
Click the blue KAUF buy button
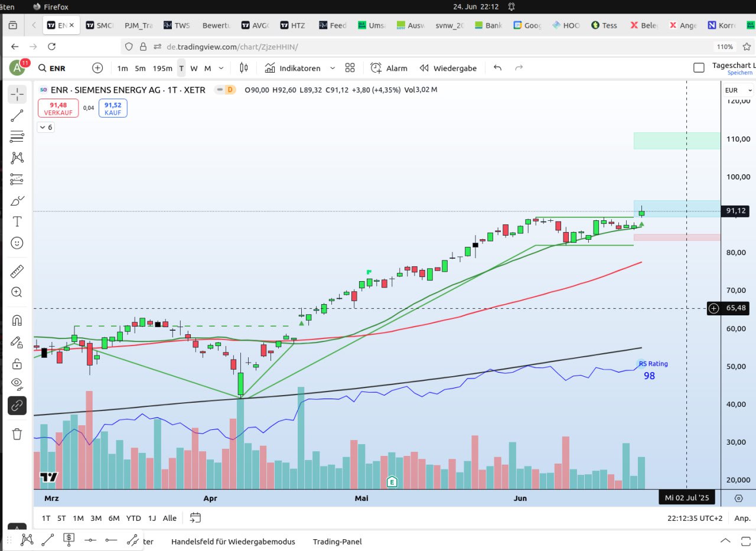pyautogui.click(x=113, y=108)
